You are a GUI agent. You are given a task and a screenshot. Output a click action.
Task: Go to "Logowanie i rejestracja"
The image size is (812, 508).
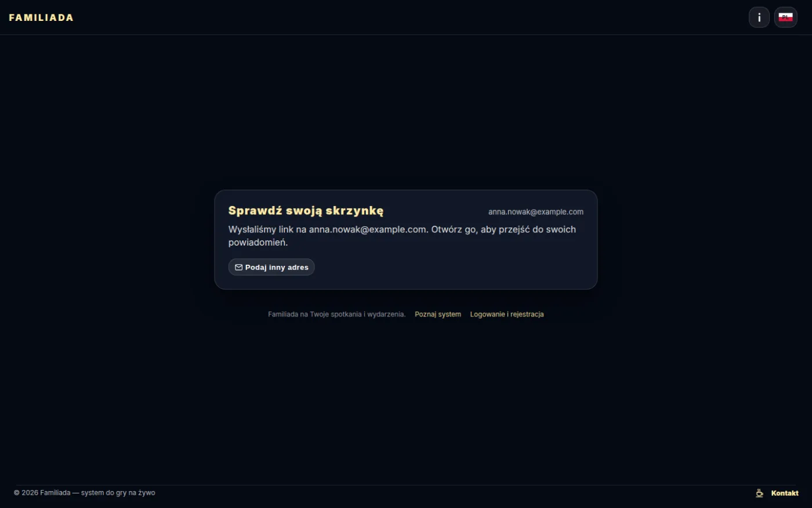[x=507, y=314]
